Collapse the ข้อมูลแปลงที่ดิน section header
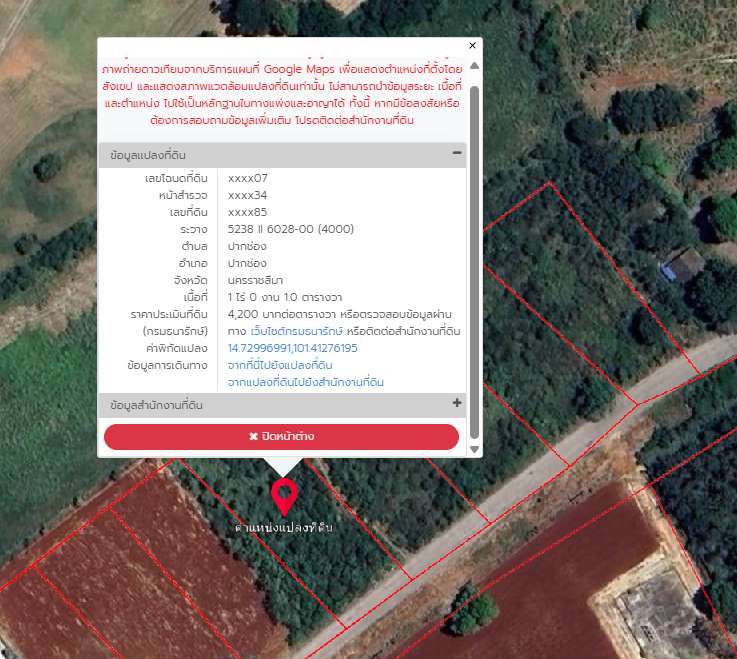The width and height of the screenshot is (737, 659). (x=148, y=156)
